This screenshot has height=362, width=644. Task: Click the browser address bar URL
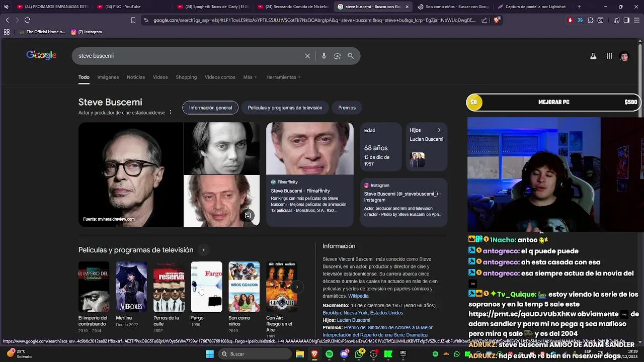314,20
